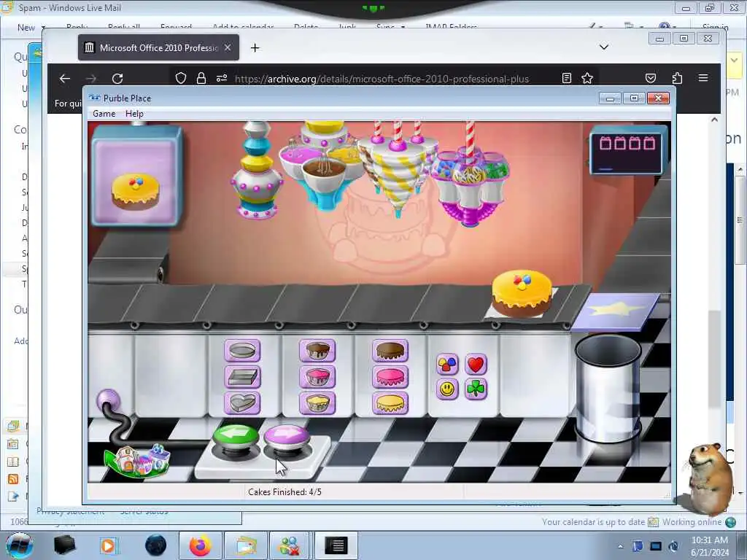Select the round cake pan shape
Screen dimensions: 747x560
(242, 351)
